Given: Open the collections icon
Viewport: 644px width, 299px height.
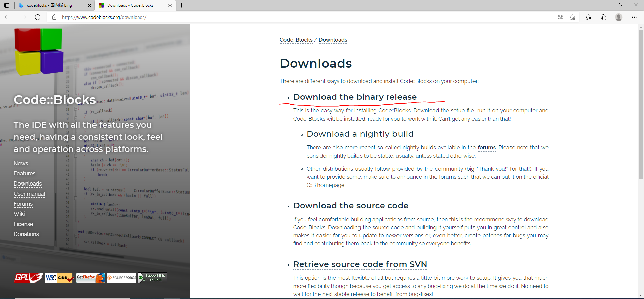Looking at the screenshot, I should pos(603,17).
